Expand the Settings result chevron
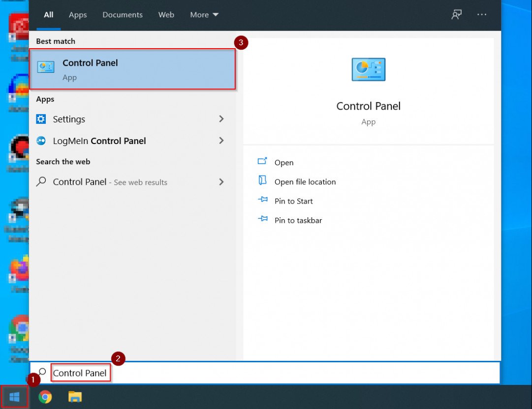 (x=221, y=119)
